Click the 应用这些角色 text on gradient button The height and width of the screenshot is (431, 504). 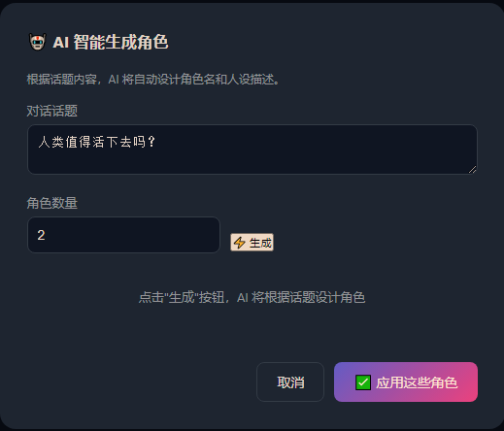417,382
